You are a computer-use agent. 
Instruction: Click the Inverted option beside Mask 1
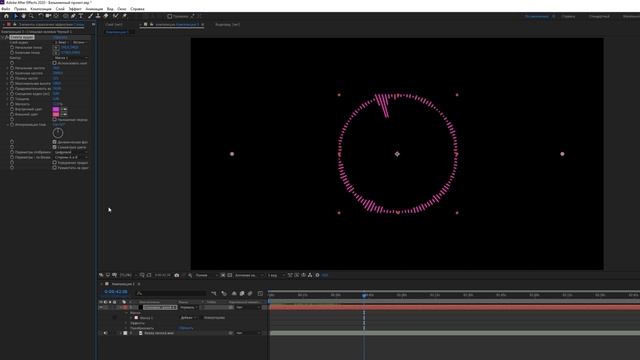click(x=214, y=318)
